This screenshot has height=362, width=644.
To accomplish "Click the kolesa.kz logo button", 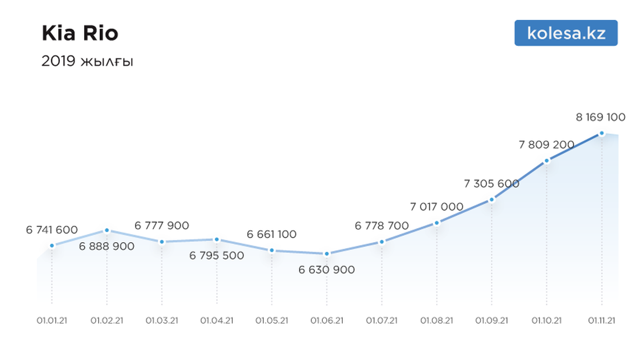I will [x=566, y=33].
